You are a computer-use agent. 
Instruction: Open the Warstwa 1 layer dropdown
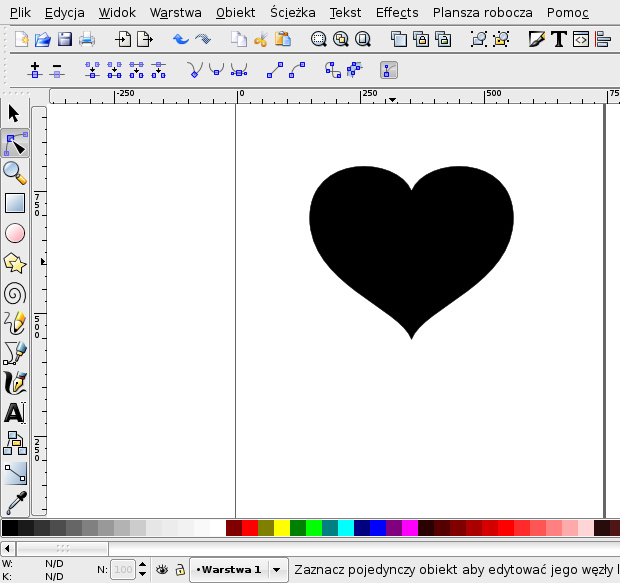pyautogui.click(x=229, y=569)
